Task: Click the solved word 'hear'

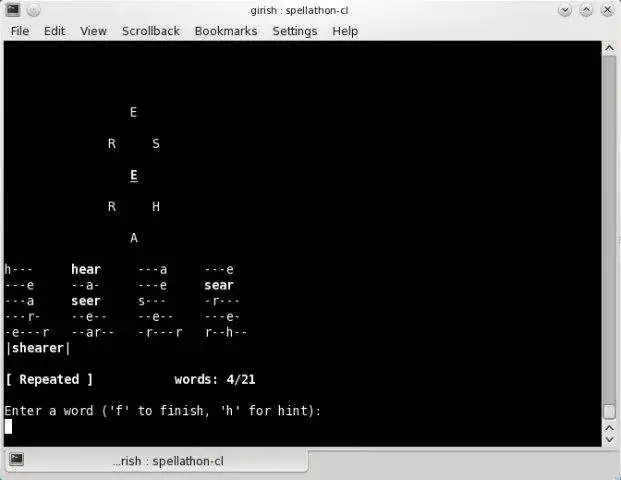Action: (x=86, y=270)
